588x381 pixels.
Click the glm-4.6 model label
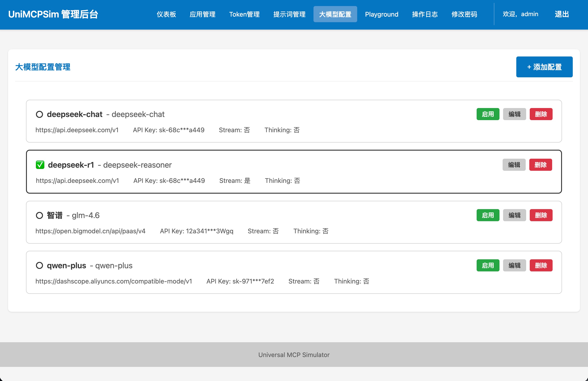coord(86,215)
